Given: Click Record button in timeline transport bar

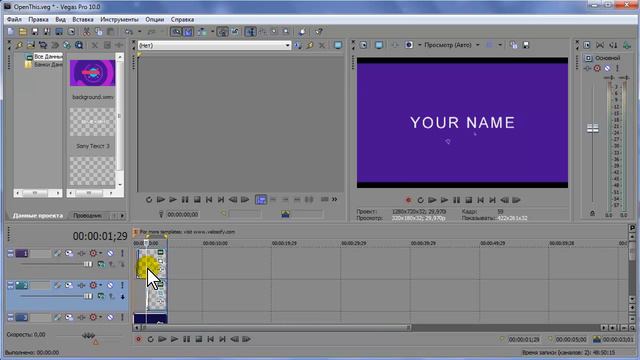Looking at the screenshot, I should pos(138,339).
